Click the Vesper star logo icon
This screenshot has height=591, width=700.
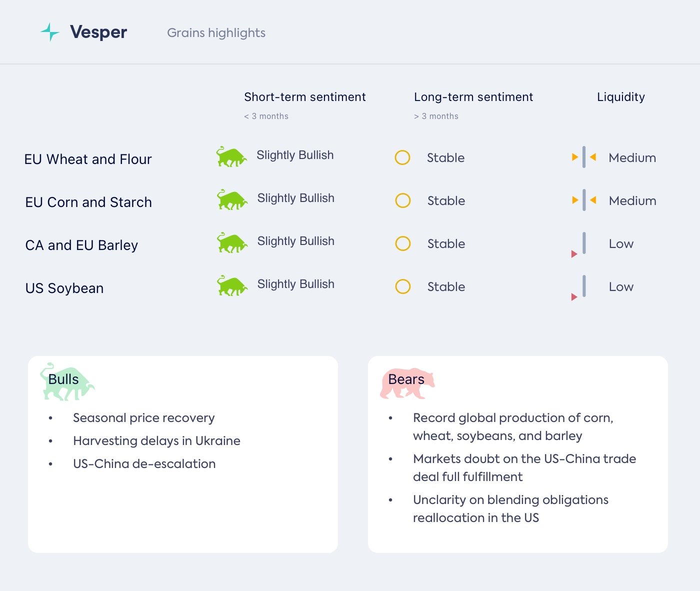click(49, 32)
